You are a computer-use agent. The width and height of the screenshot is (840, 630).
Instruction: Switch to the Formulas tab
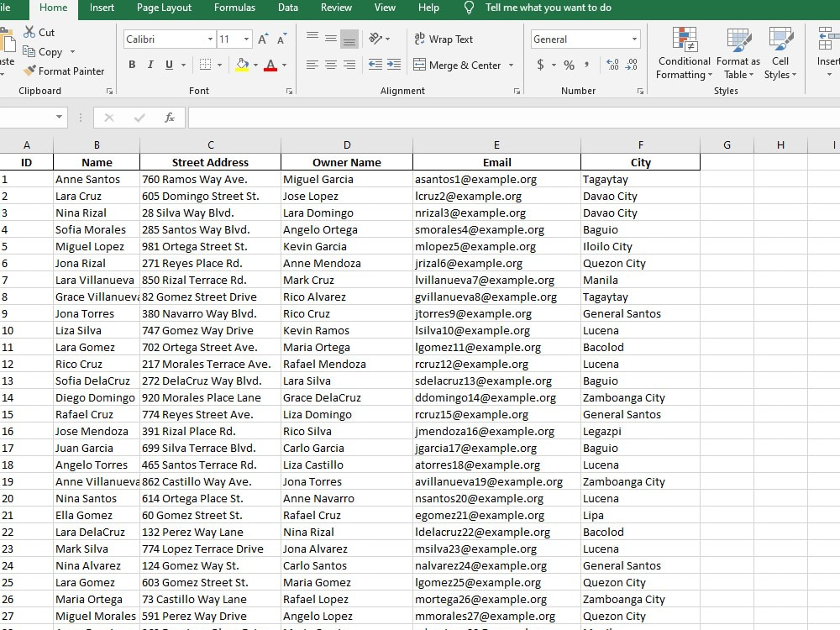tap(234, 8)
